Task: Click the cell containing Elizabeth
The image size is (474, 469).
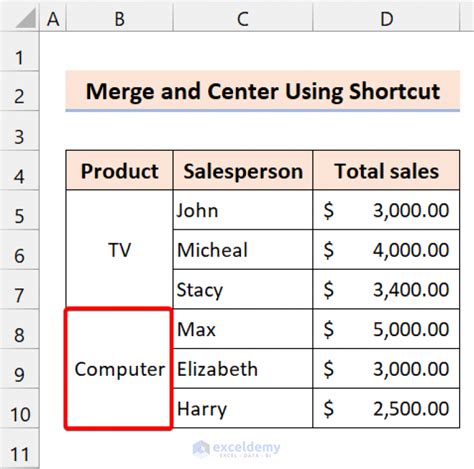Action: pyautogui.click(x=243, y=369)
